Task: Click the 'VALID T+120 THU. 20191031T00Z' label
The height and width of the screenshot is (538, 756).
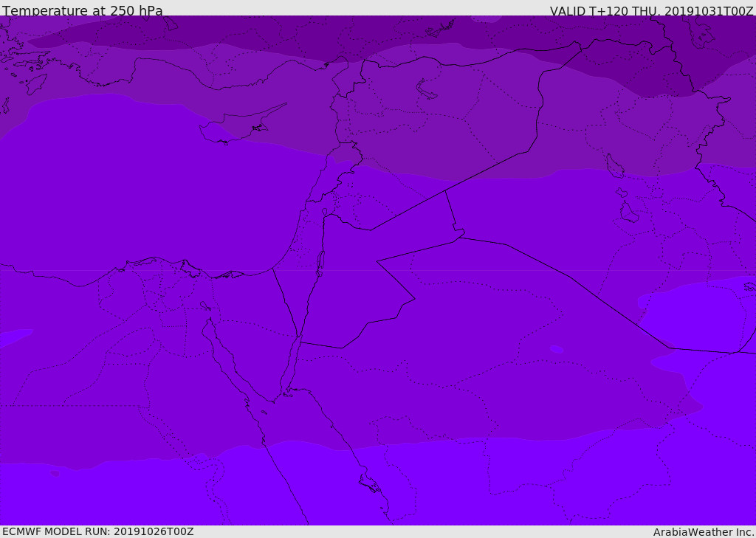Action: [651, 10]
